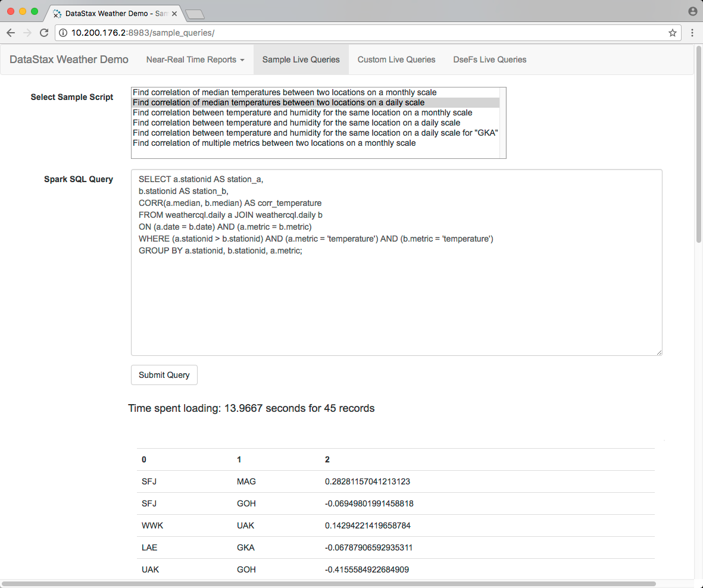Viewport: 703px width, 588px height.
Task: Open the DseFs Live Queries tab
Action: [x=489, y=60]
